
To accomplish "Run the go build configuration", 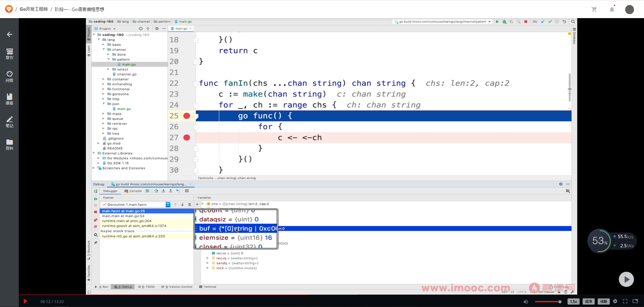I will tap(497, 21).
